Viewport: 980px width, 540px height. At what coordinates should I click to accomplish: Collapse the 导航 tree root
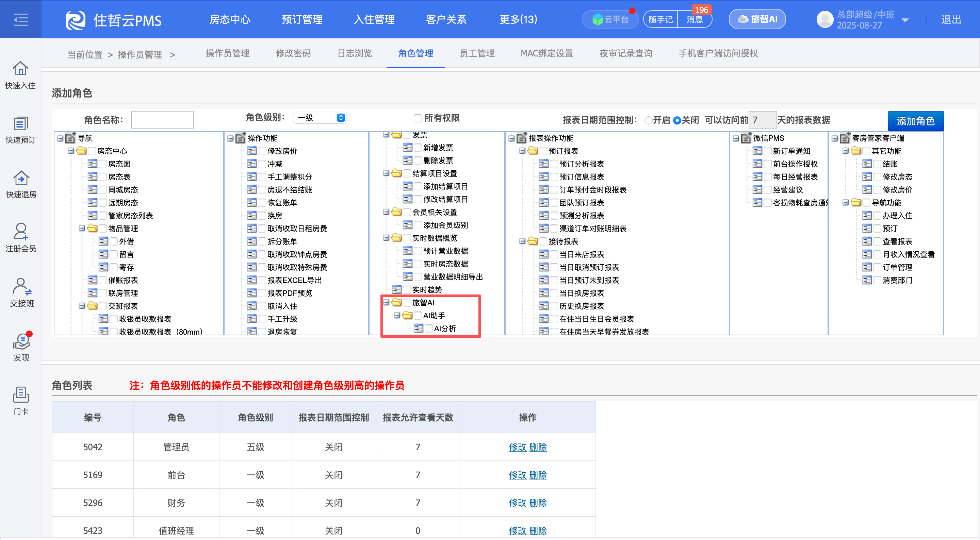[60, 138]
